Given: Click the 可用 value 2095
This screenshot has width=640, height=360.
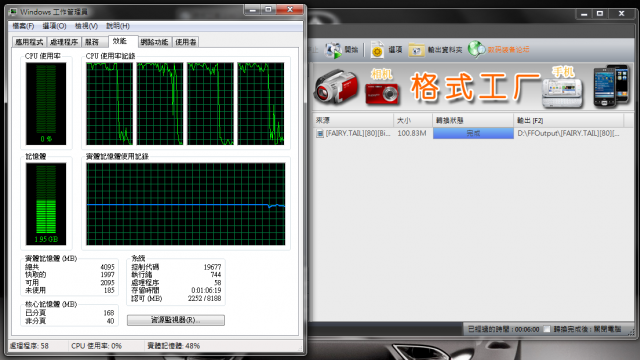Looking at the screenshot, I should 107,282.
